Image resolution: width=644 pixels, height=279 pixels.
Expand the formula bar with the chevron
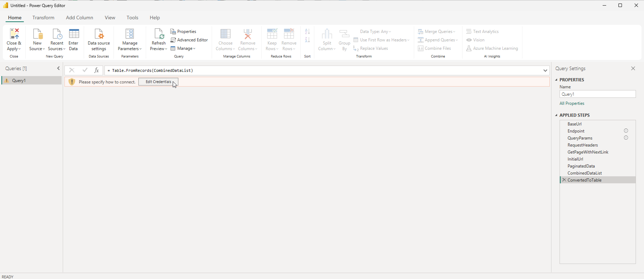pyautogui.click(x=545, y=70)
